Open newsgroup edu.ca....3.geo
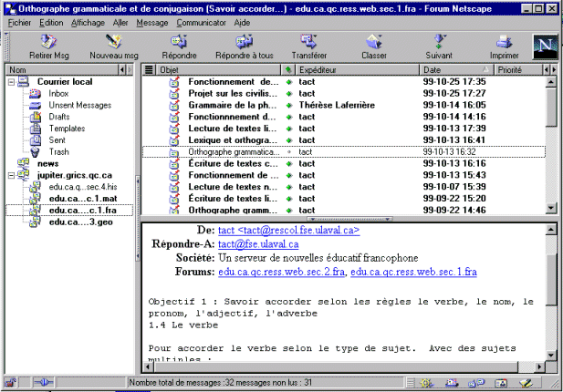 [x=81, y=222]
